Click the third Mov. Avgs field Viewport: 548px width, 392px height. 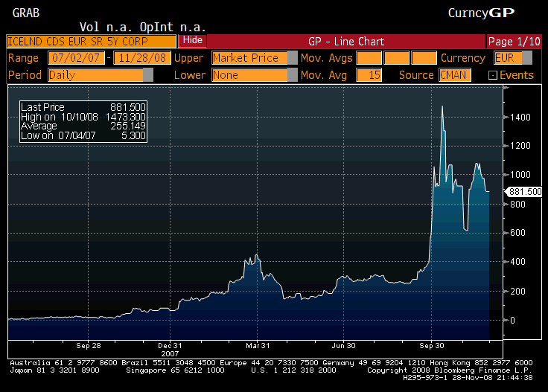tap(424, 58)
